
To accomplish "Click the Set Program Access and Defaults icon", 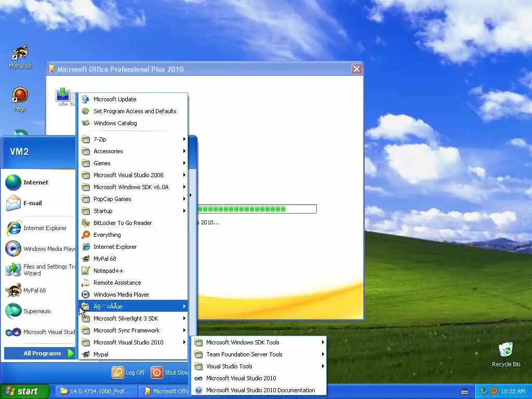I will coord(86,111).
